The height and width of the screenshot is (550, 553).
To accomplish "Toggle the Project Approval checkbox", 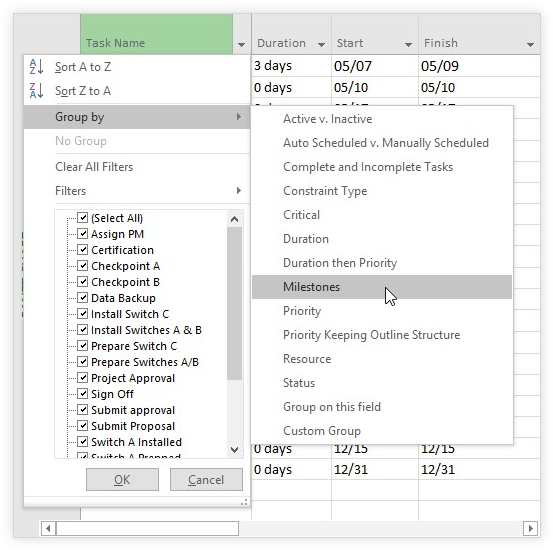I will click(83, 378).
